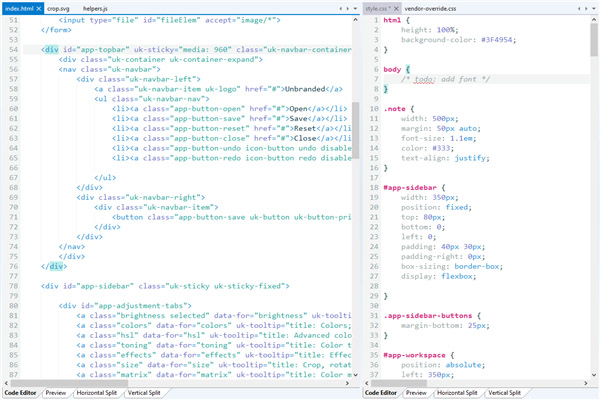Click the highlighted opening div tag on line 54
This screenshot has width=600, height=400.
(x=52, y=49)
